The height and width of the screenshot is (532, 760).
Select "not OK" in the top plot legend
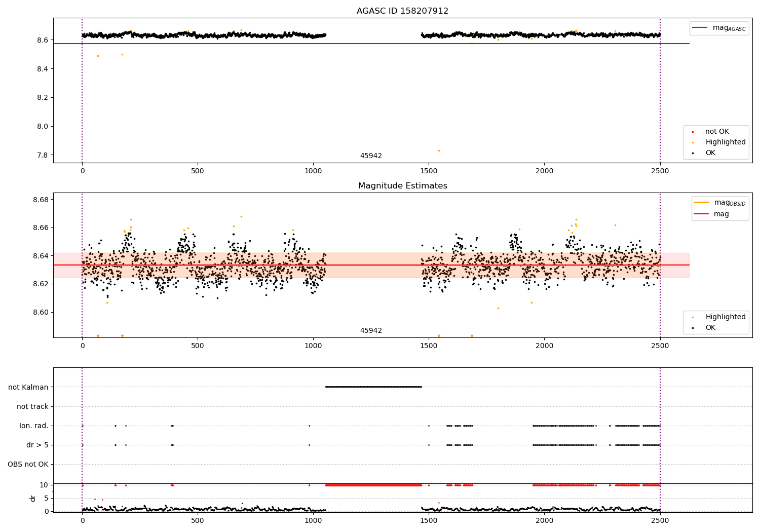click(717, 132)
